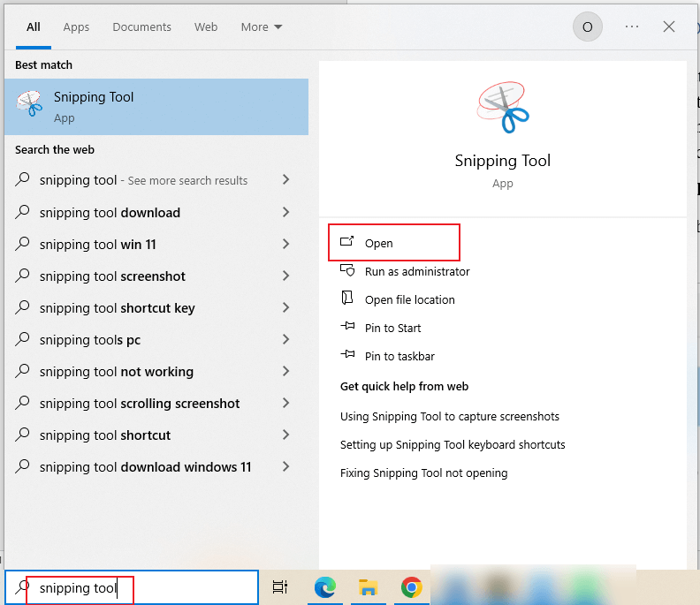Expand arrow for 'snipping tool not working'

click(286, 371)
